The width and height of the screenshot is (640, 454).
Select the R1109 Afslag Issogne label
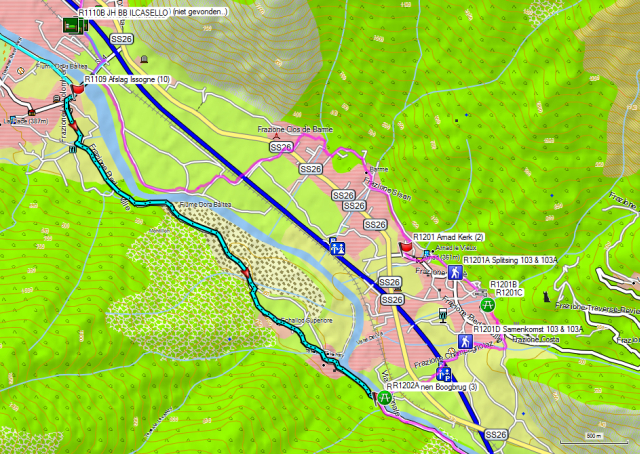[x=127, y=78]
